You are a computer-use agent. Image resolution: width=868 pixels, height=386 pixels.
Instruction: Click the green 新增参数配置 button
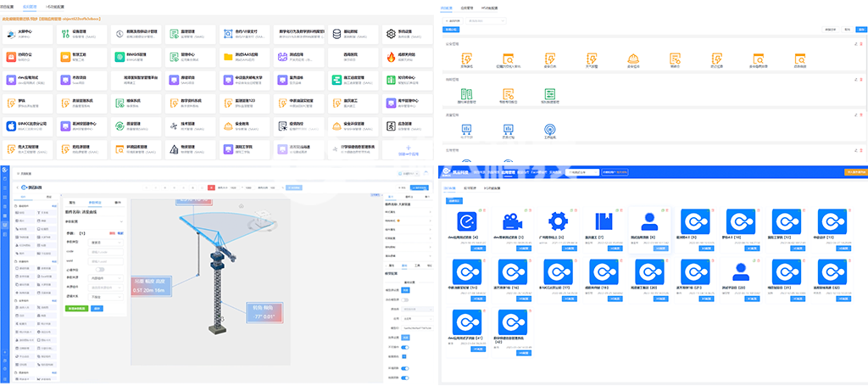coord(76,308)
